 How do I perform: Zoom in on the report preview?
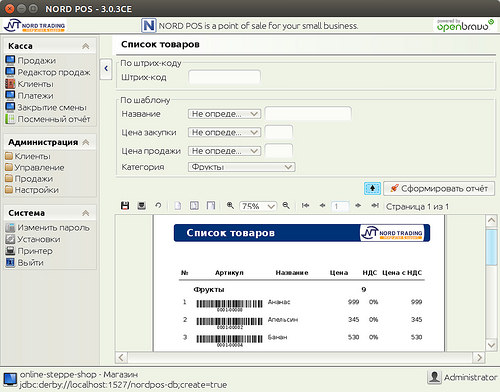click(x=230, y=206)
